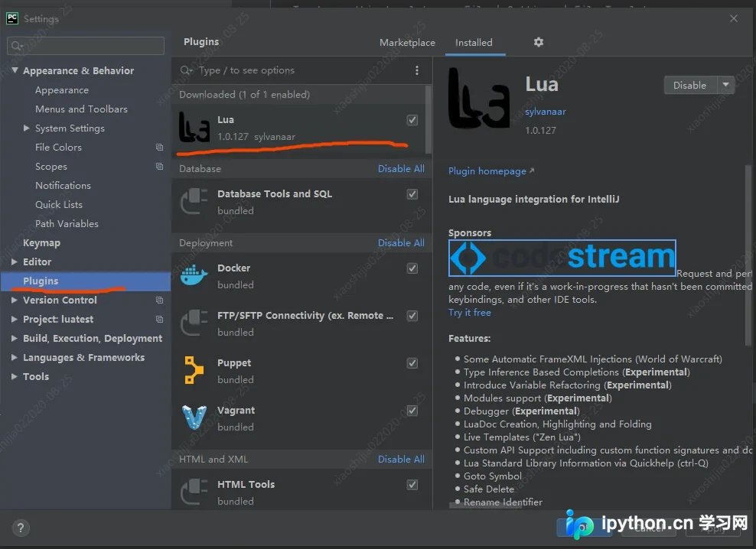Click the project-level icon beside File Colors
The width and height of the screenshot is (756, 549).
click(160, 148)
